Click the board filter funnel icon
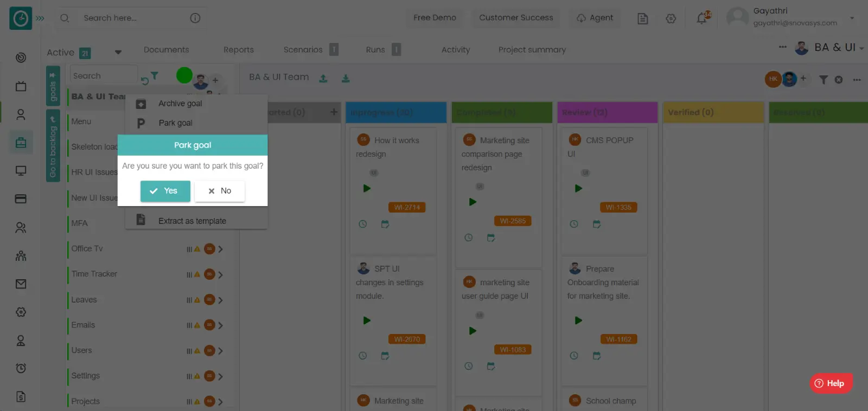The image size is (868, 411). 824,80
